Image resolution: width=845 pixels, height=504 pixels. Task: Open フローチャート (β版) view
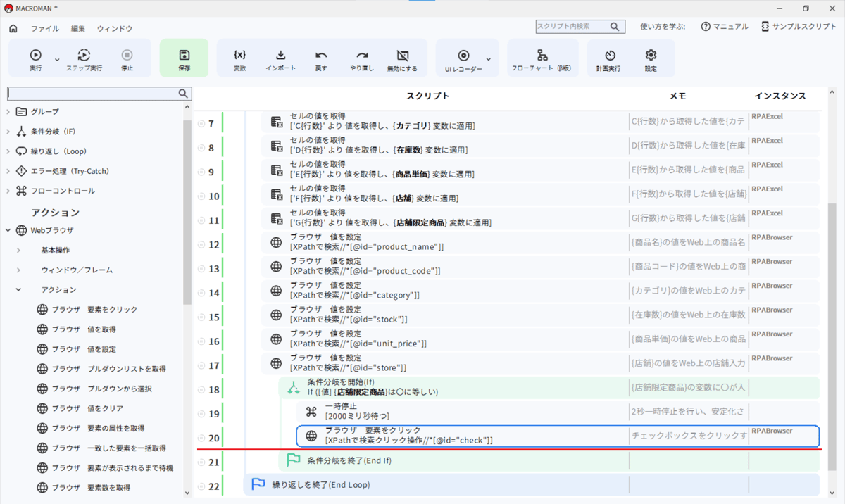click(x=542, y=59)
